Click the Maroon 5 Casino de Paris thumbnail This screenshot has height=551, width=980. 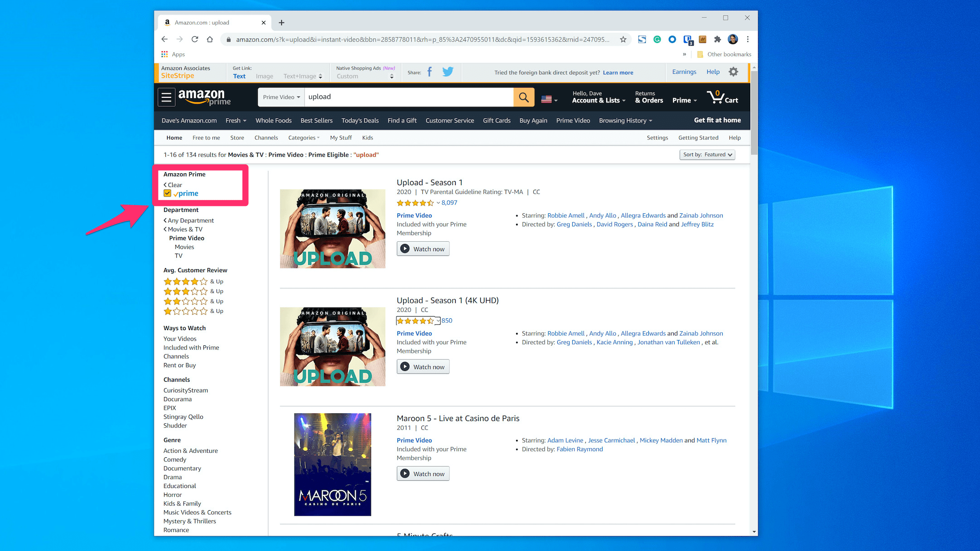333,464
